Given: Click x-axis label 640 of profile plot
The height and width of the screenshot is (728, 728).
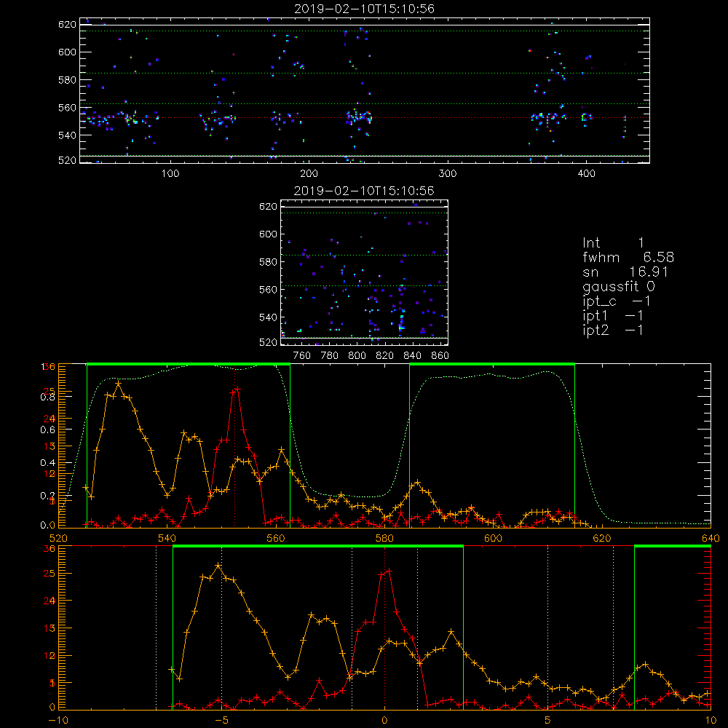Looking at the screenshot, I should [x=711, y=538].
